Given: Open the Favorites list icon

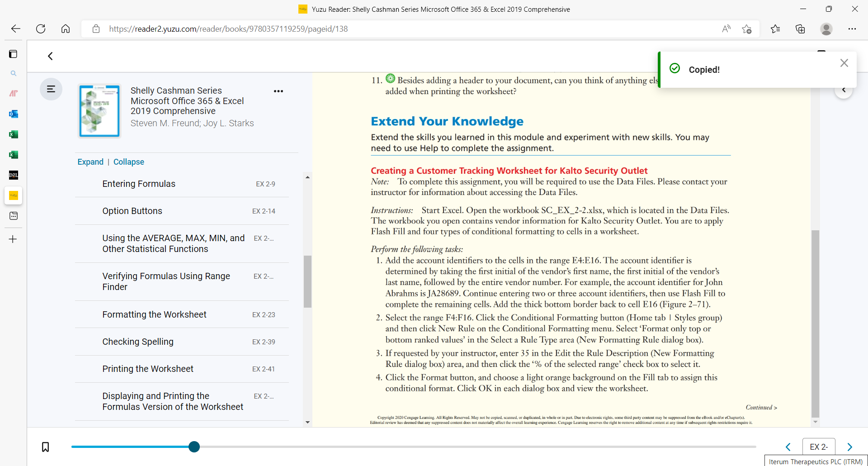Looking at the screenshot, I should pos(775,29).
